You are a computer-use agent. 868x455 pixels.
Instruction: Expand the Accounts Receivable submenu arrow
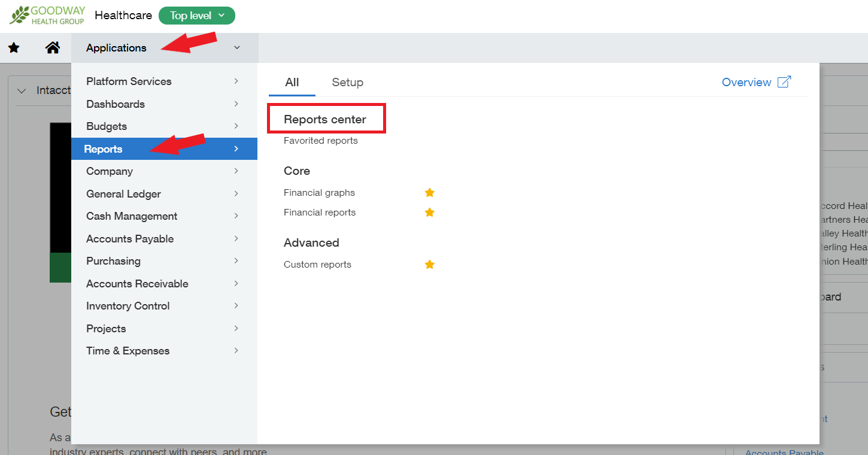pyautogui.click(x=236, y=283)
